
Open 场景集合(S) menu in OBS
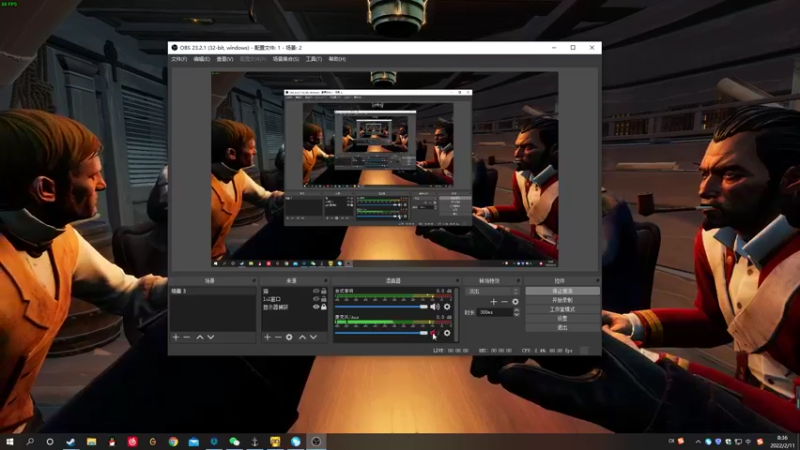[286, 59]
